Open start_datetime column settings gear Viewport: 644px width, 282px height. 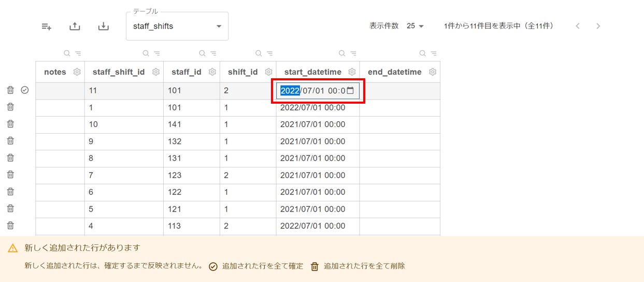pos(352,72)
